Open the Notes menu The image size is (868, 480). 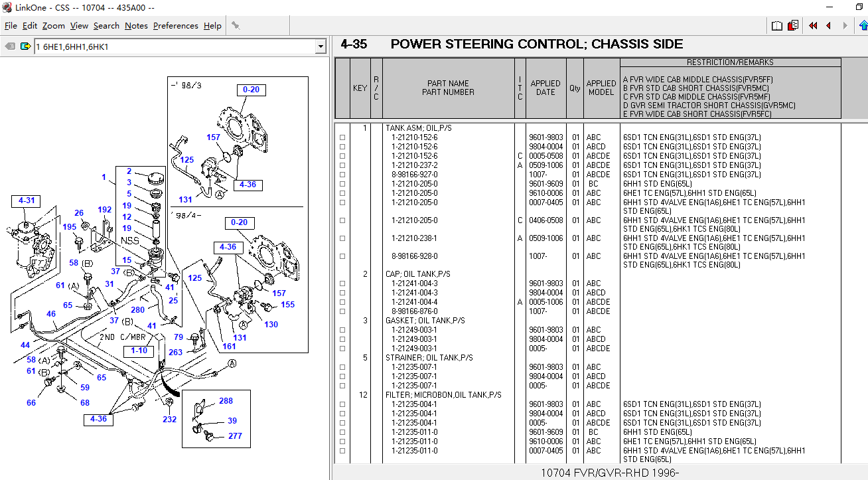pyautogui.click(x=136, y=26)
